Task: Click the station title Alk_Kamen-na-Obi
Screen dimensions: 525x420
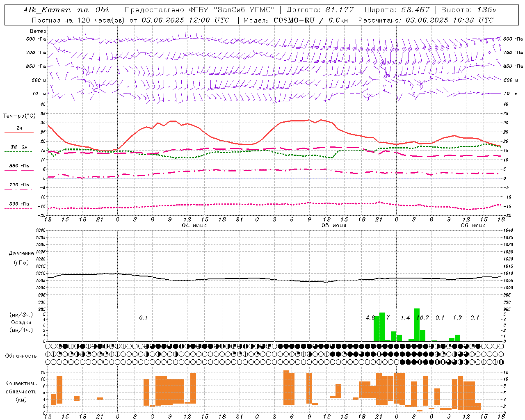Action: (66, 10)
